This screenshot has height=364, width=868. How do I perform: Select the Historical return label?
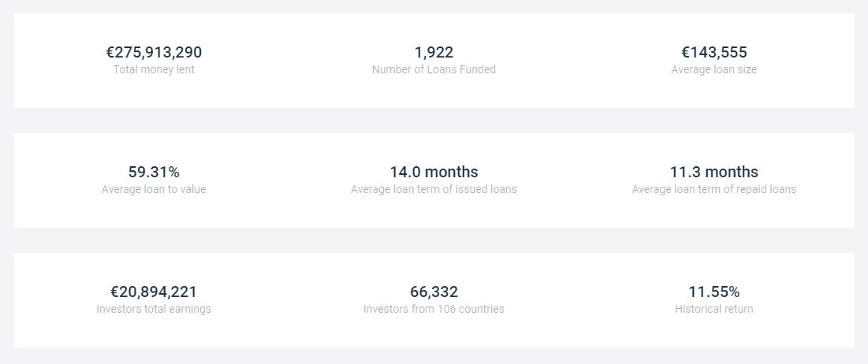coord(714,309)
